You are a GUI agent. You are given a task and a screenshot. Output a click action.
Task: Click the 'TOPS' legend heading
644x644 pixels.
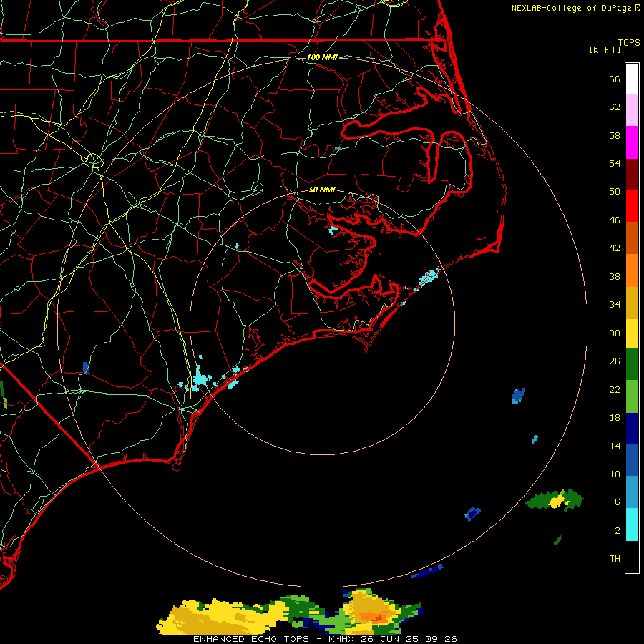tap(629, 42)
